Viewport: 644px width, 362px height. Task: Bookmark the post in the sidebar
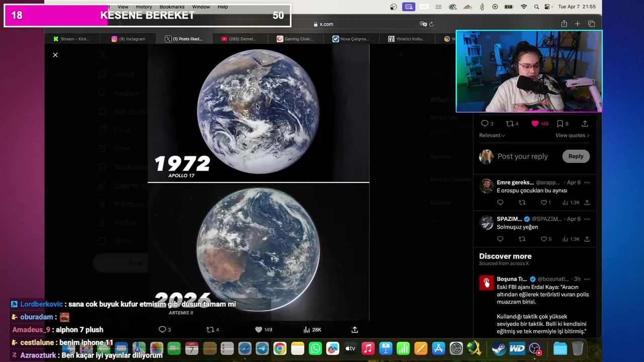click(x=559, y=124)
